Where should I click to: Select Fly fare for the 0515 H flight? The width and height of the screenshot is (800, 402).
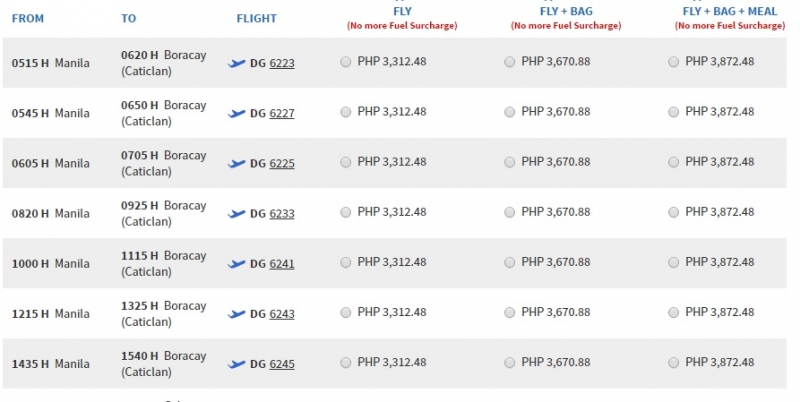(346, 62)
